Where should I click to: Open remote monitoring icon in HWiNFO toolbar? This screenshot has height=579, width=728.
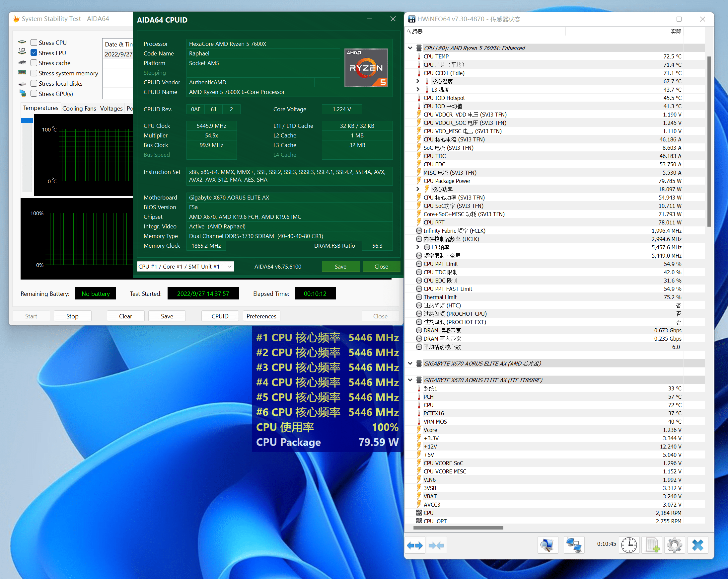click(x=574, y=545)
